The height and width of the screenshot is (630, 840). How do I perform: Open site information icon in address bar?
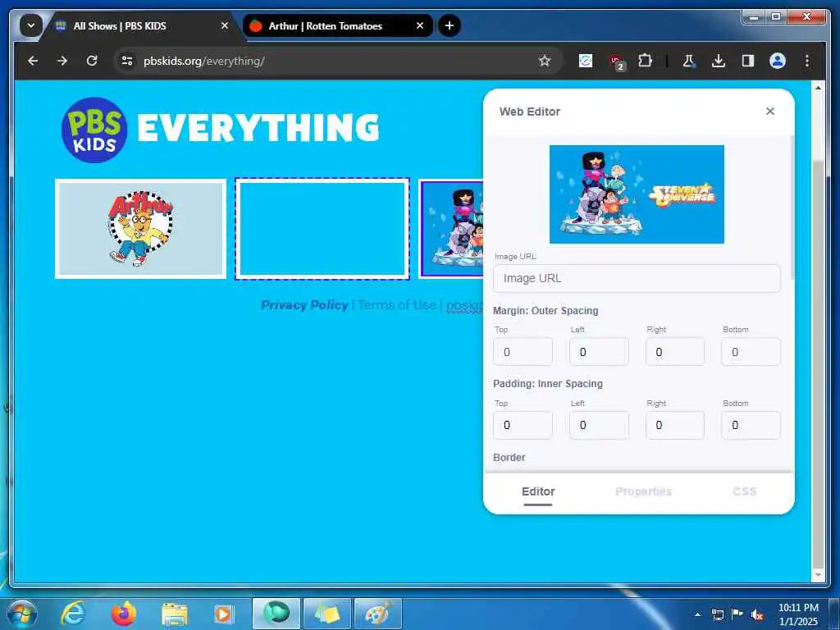pos(127,61)
